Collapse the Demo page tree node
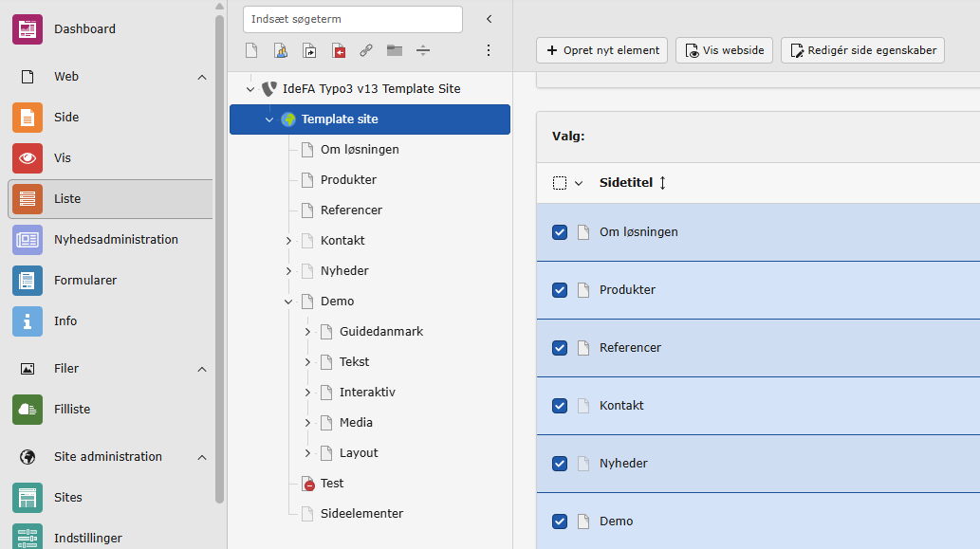 click(x=288, y=302)
